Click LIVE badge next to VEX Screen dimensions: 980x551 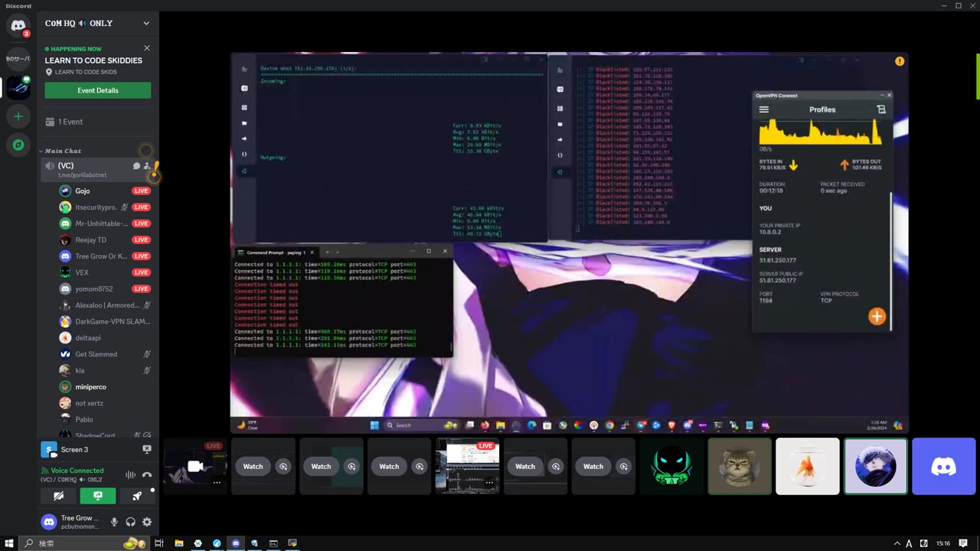[141, 272]
